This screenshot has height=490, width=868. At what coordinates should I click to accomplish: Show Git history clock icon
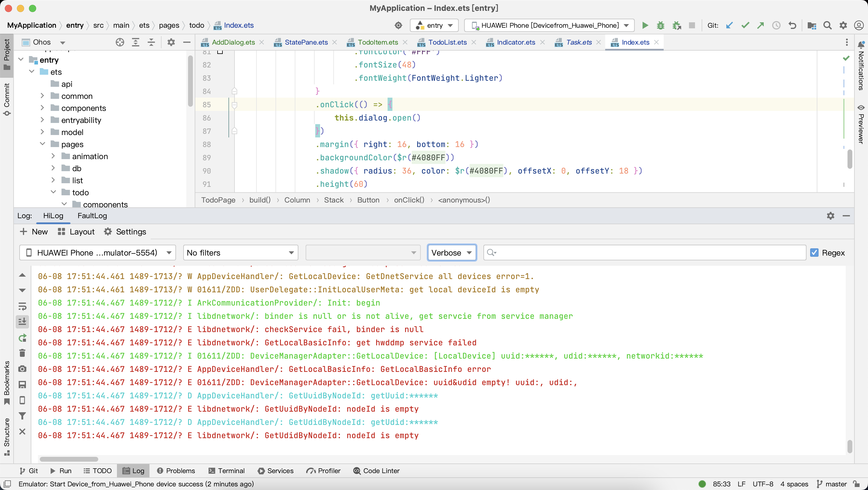click(x=776, y=25)
